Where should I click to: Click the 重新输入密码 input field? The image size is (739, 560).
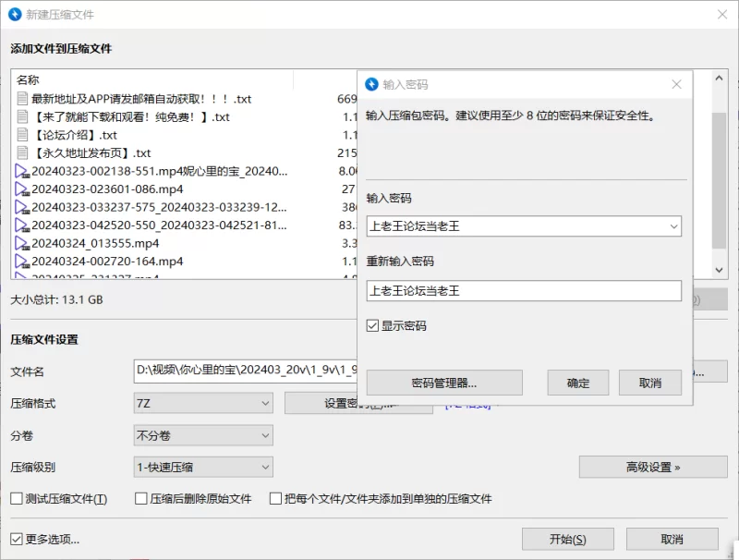(524, 291)
